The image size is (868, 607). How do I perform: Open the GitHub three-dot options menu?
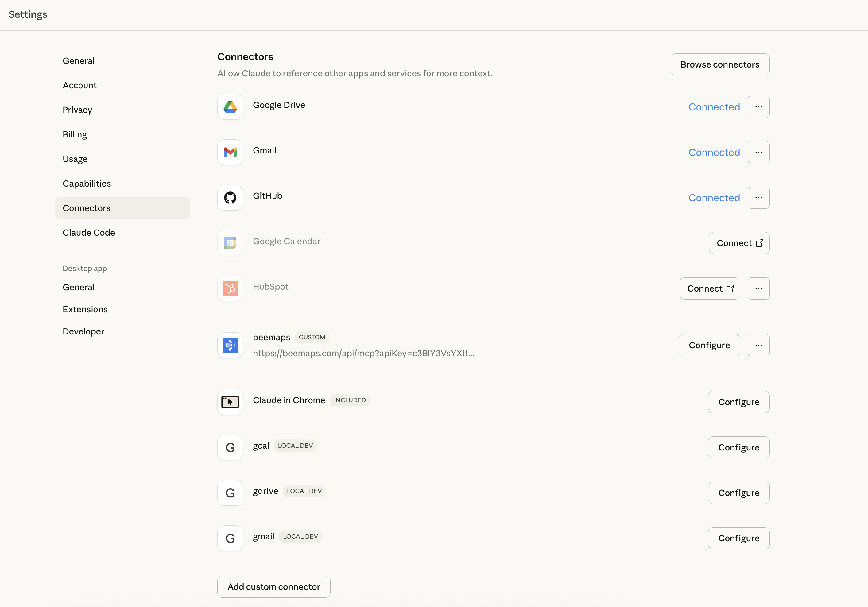(x=758, y=198)
